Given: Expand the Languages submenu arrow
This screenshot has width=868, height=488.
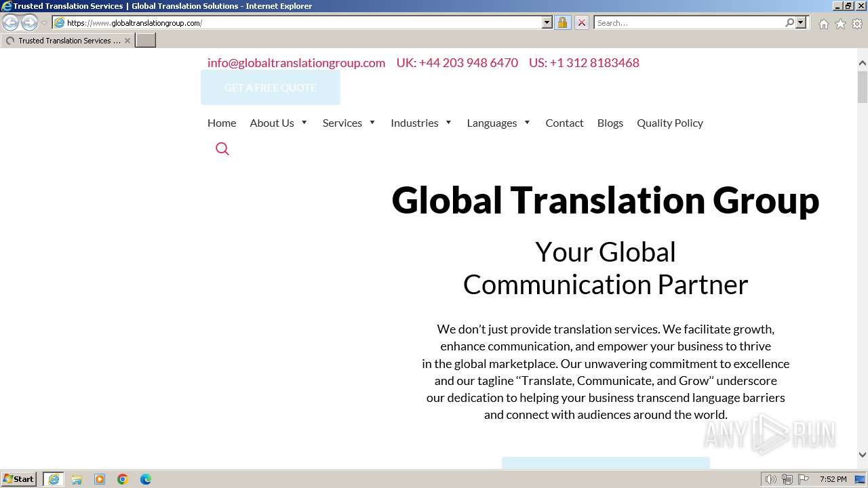Looking at the screenshot, I should pos(527,123).
